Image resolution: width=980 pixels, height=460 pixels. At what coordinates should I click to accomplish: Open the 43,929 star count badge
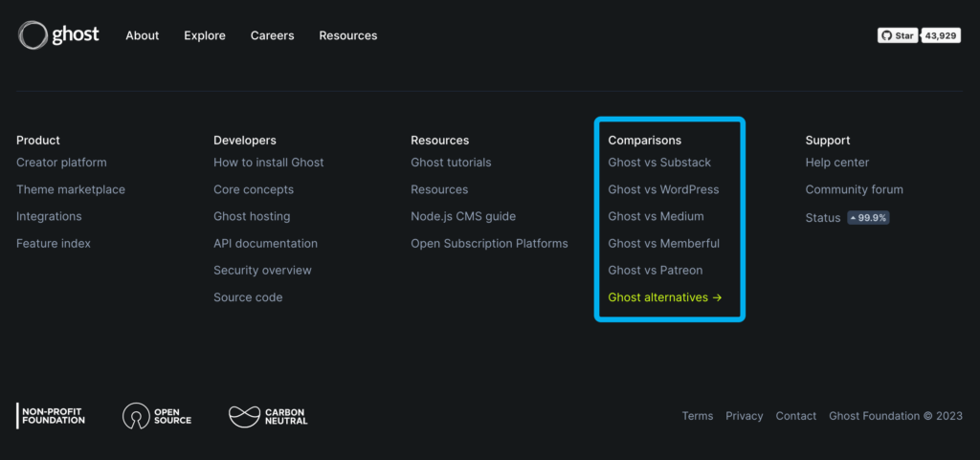pos(941,36)
